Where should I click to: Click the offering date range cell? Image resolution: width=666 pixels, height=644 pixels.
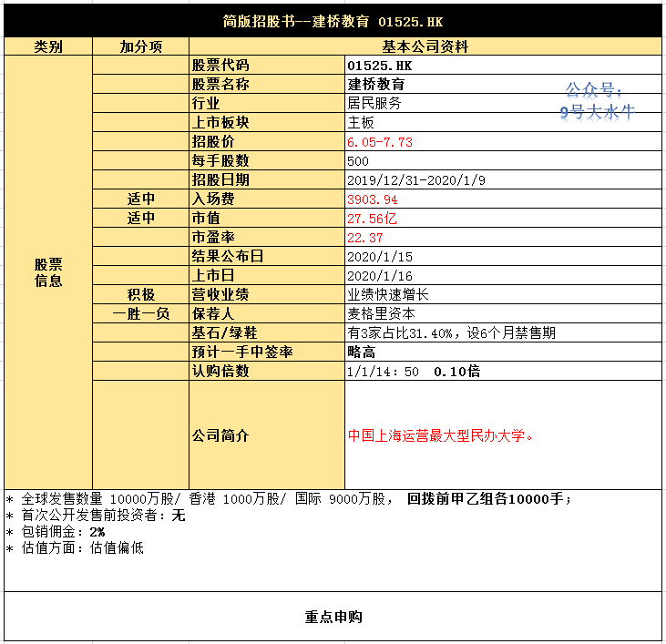[503, 179]
